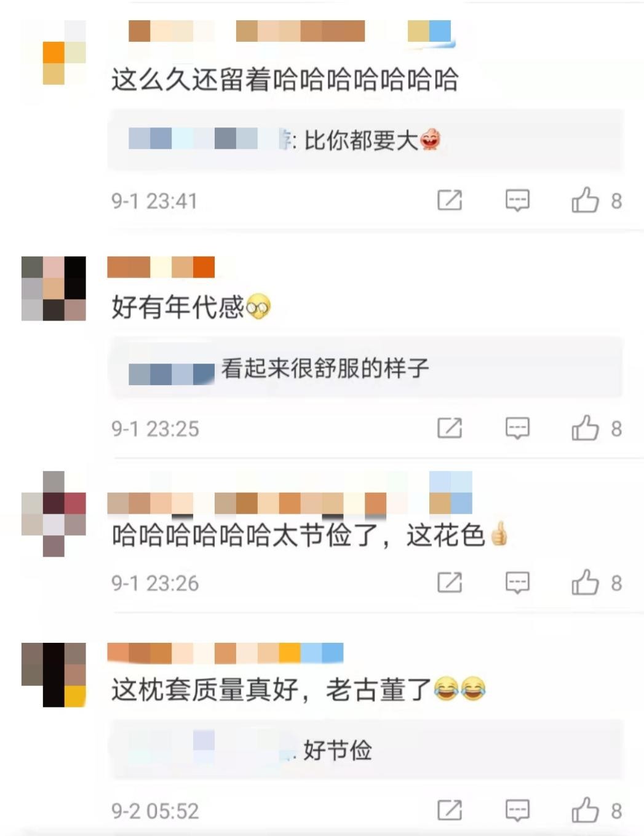The height and width of the screenshot is (836, 644).
Task: Open the nested reply 看起来很舒服的样子
Action: (x=366, y=368)
